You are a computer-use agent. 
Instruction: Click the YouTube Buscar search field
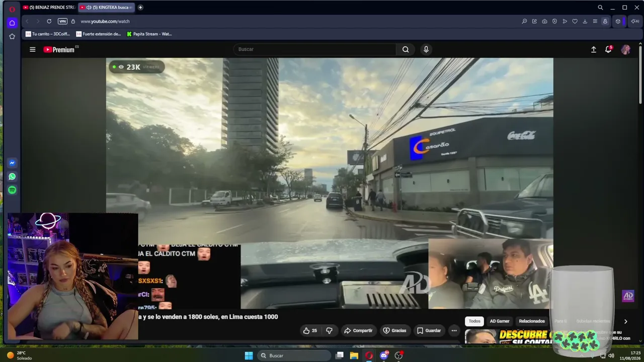point(314,49)
